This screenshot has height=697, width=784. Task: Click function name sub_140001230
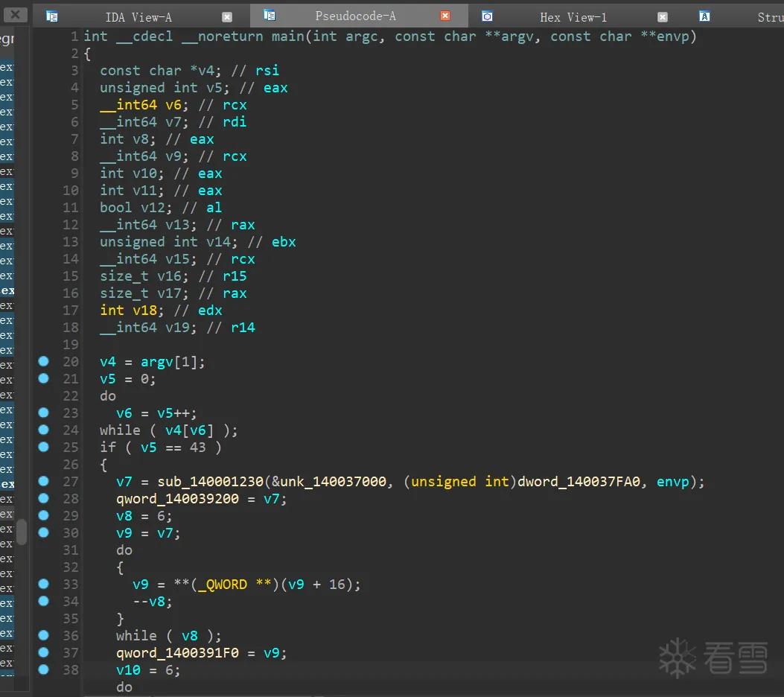210,482
